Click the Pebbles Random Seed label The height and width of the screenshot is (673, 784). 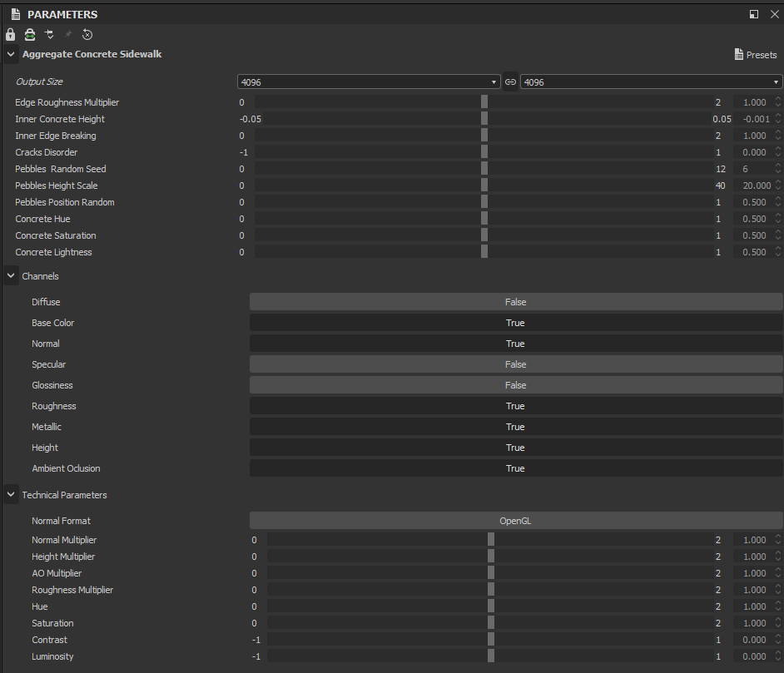click(61, 169)
